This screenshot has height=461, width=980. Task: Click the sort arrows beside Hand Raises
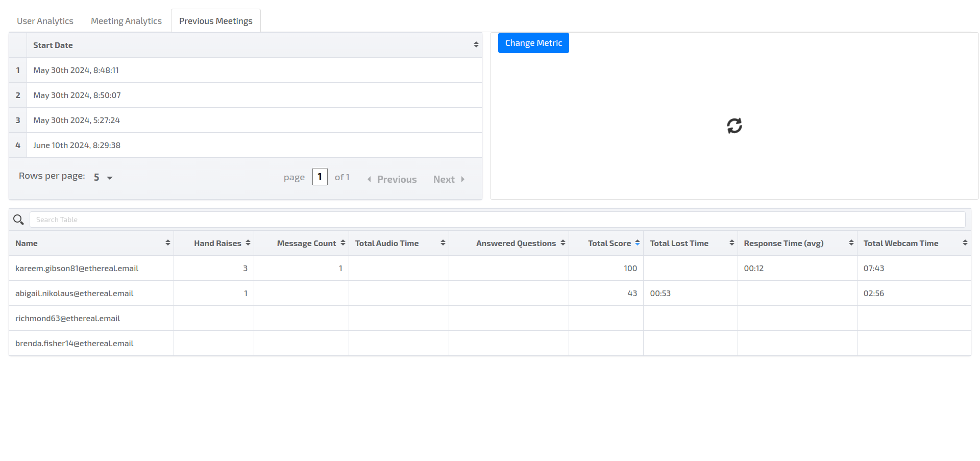tap(248, 243)
